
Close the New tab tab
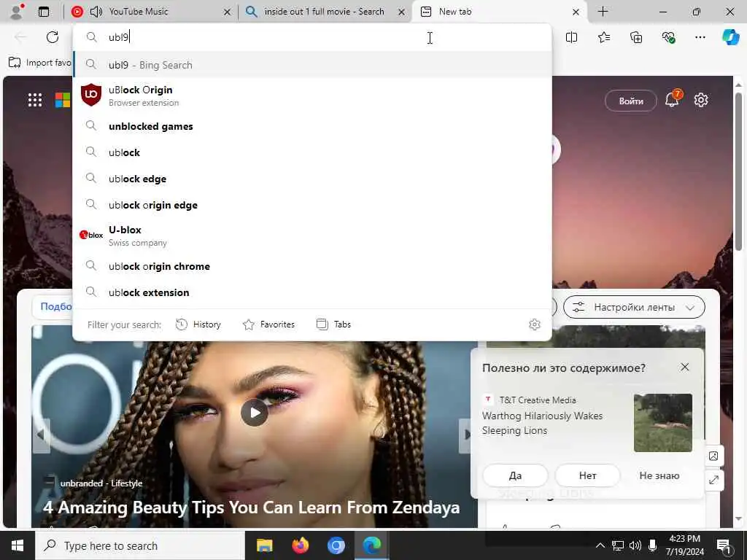click(x=576, y=12)
